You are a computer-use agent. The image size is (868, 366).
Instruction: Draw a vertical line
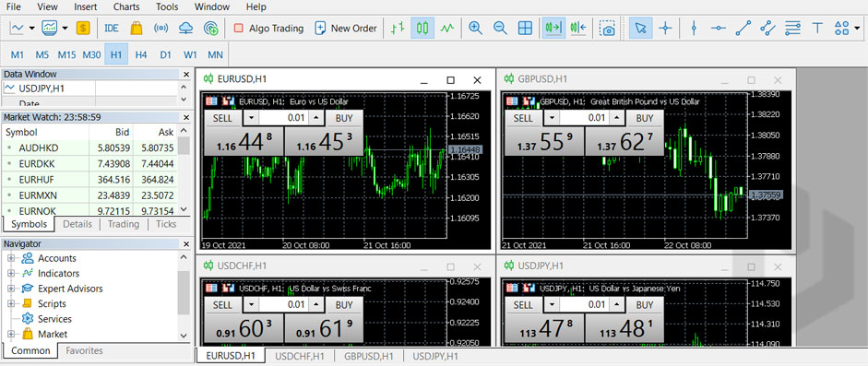click(694, 28)
